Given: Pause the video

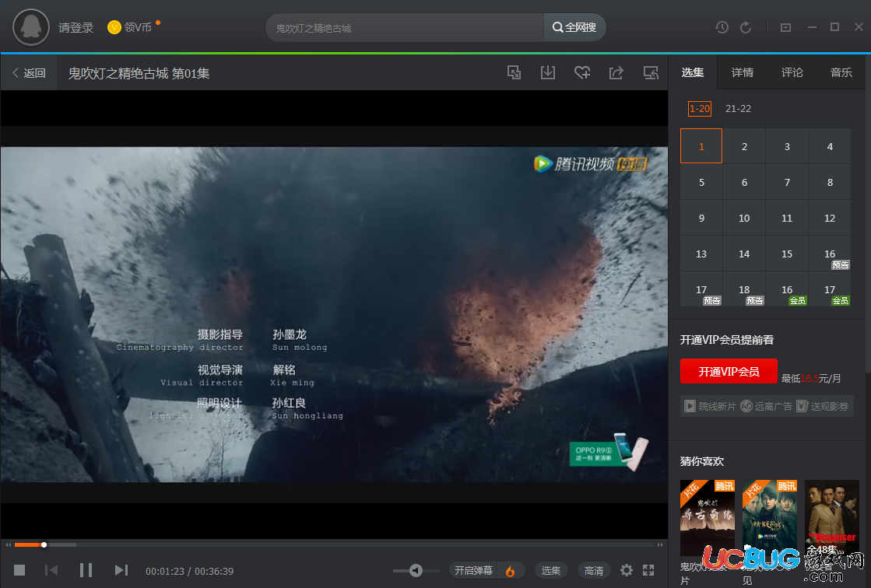Looking at the screenshot, I should tap(86, 570).
